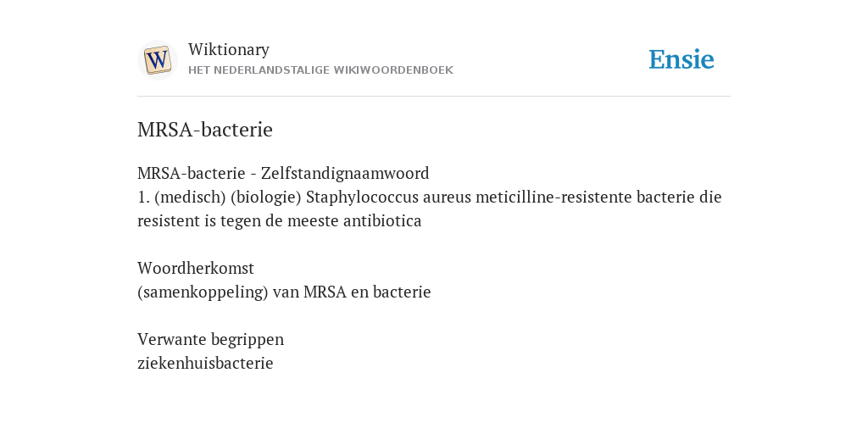Open the related term 'ziekenhuisbacterie'
This screenshot has width=868, height=434.
click(x=205, y=363)
